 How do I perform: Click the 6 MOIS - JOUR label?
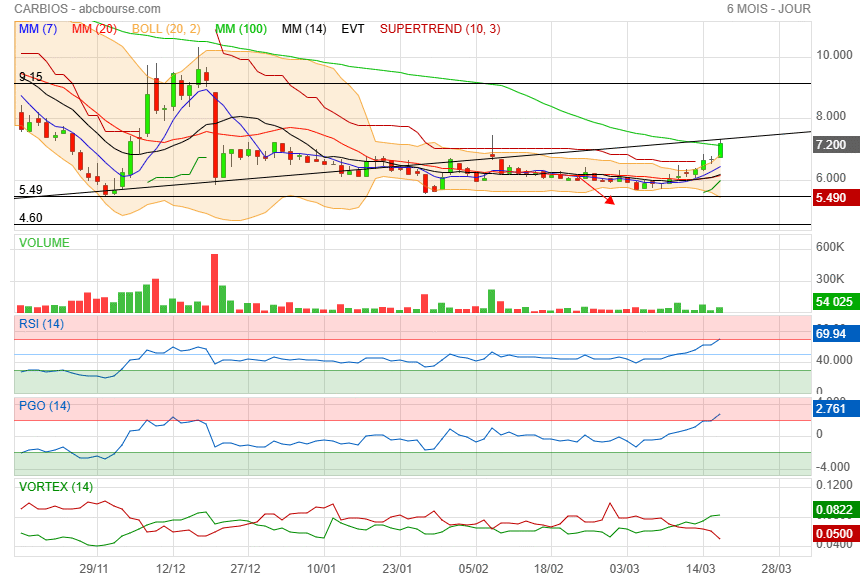[768, 9]
